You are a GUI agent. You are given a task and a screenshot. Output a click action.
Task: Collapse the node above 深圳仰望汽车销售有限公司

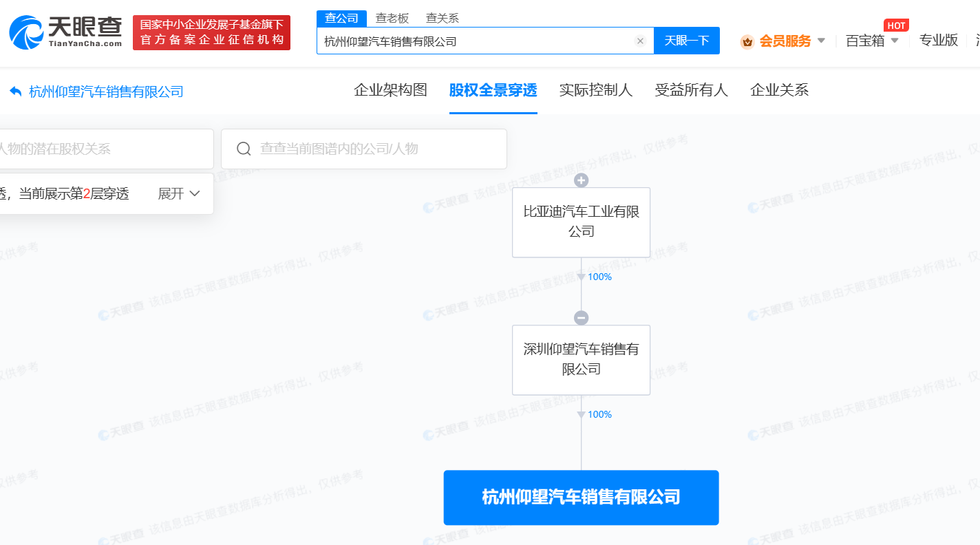click(582, 318)
